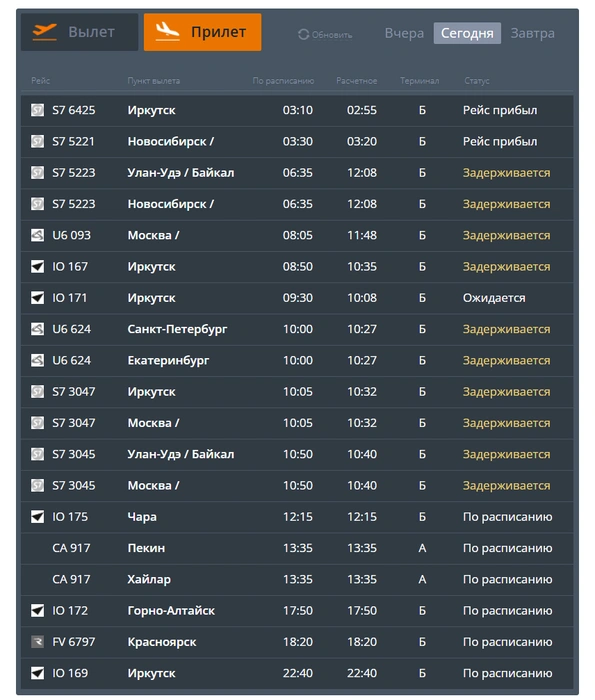Click origin city Красноярск
The height and width of the screenshot is (700, 595).
(162, 642)
